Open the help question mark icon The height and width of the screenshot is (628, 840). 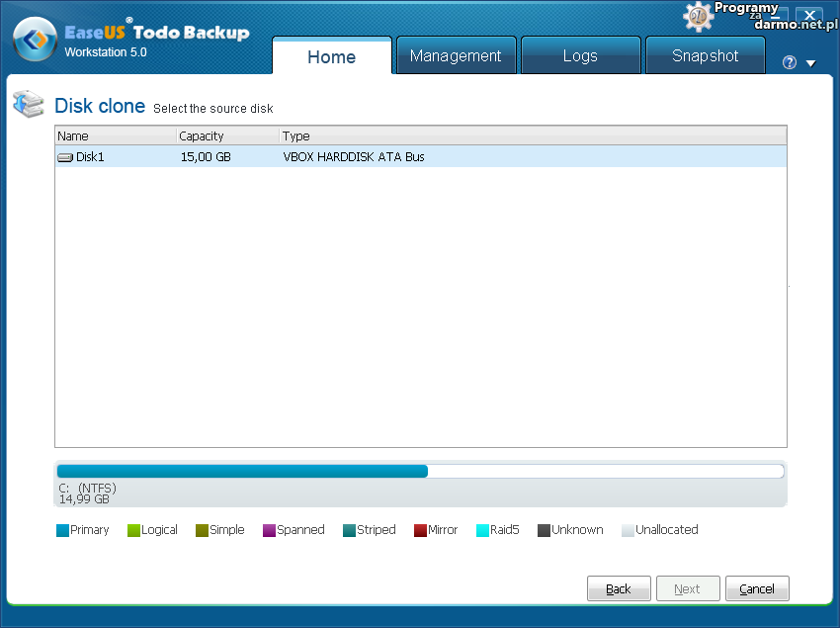[790, 62]
